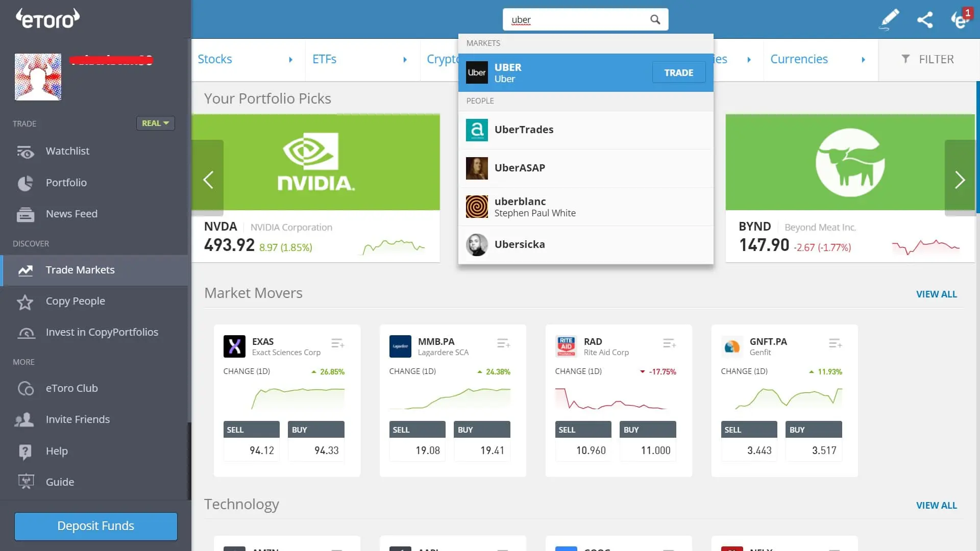Select uberblanc Stephen Paul White result
This screenshot has height=551, width=980.
click(x=585, y=207)
